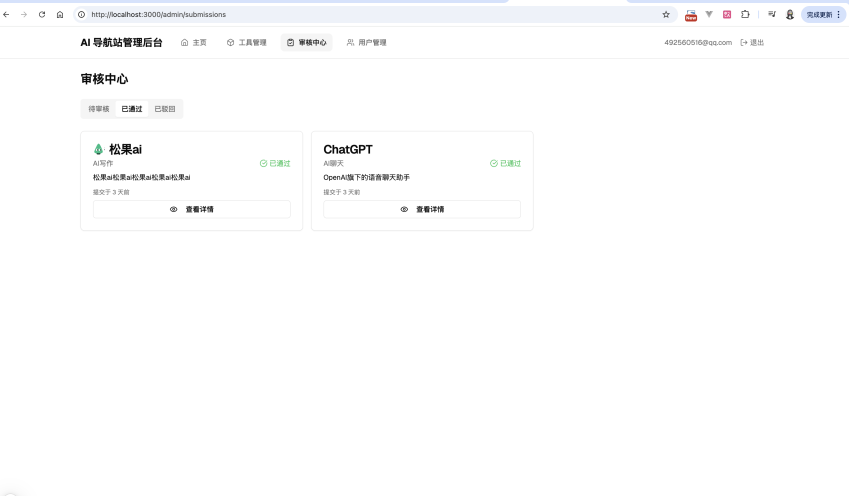Click 查看详情 on the 松果ai card
The image size is (849, 496).
192,209
